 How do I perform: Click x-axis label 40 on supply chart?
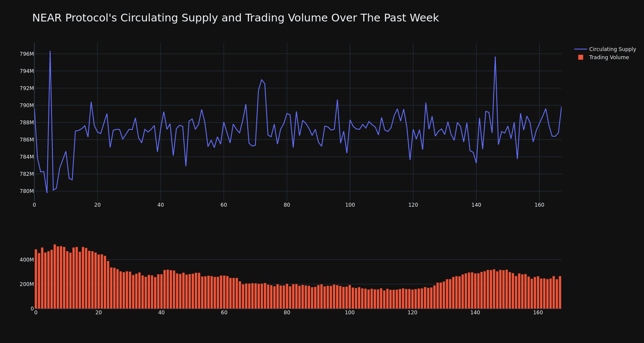click(161, 205)
